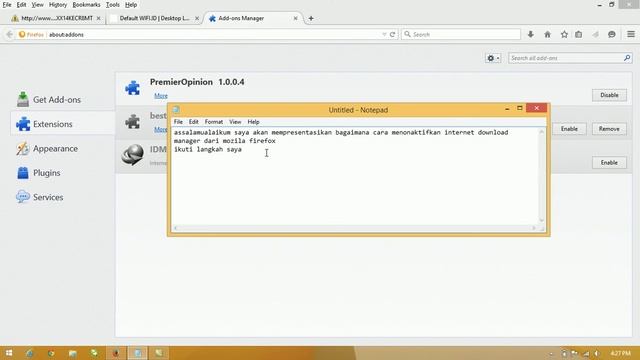The height and width of the screenshot is (360, 640).
Task: Click the Notepad taskbar icon
Action: tap(138, 353)
